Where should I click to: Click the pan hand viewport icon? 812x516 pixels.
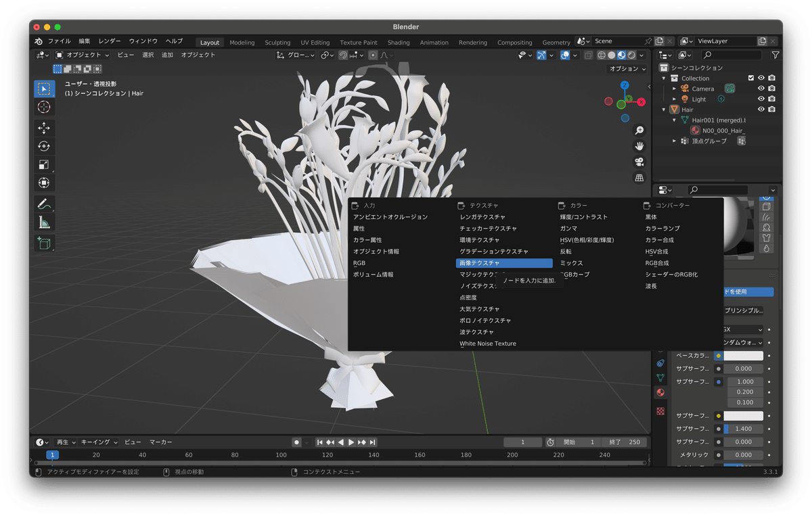pos(639,146)
